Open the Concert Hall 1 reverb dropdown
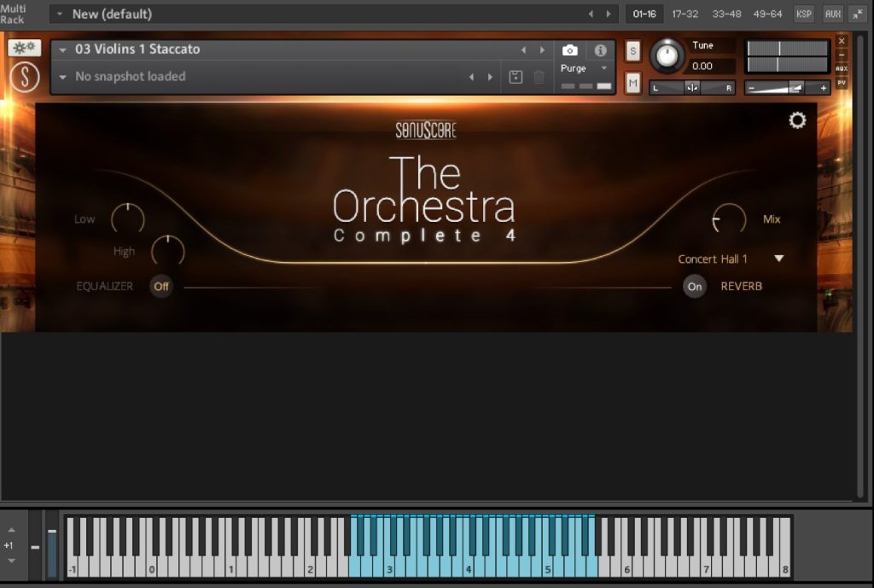 [778, 259]
